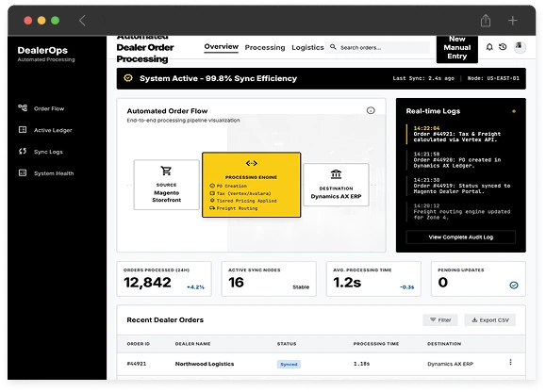Switch to the Processing tab
Image resolution: width=546 pixels, height=392 pixels.
265,47
